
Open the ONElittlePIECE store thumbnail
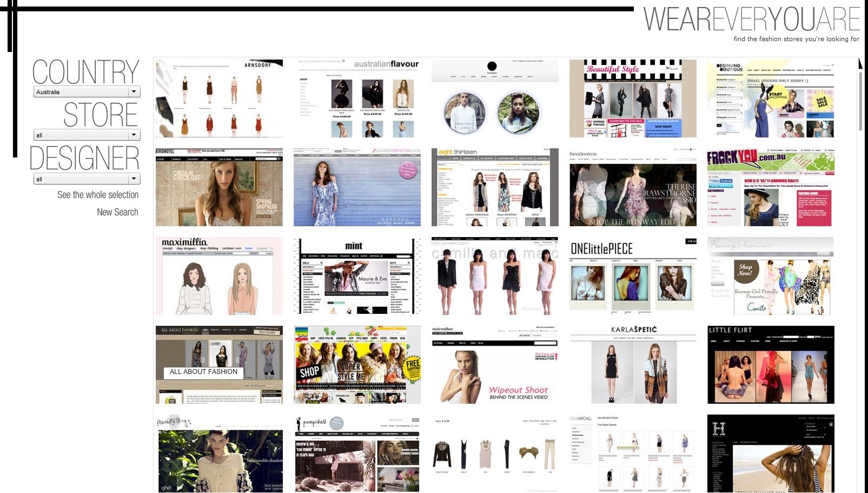(633, 276)
